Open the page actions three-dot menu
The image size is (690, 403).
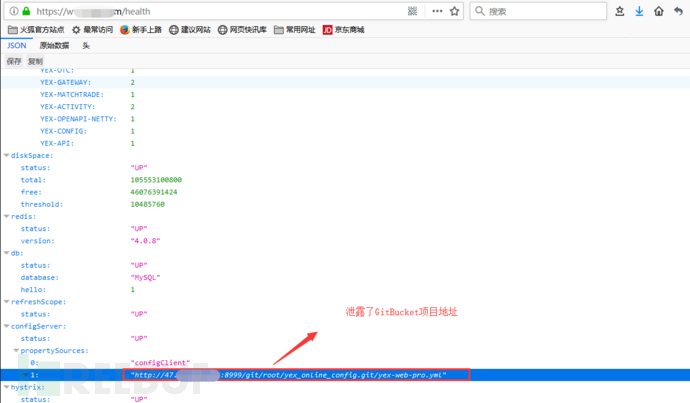[437, 11]
